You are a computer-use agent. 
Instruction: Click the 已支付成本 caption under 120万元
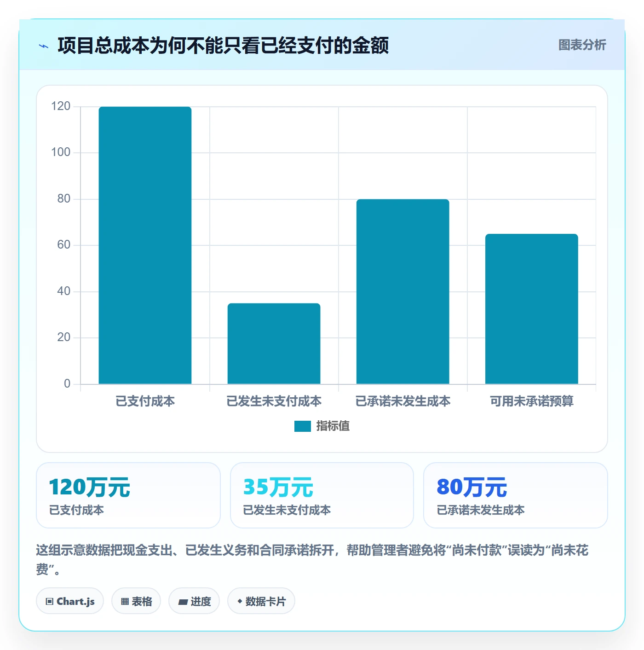point(76,510)
